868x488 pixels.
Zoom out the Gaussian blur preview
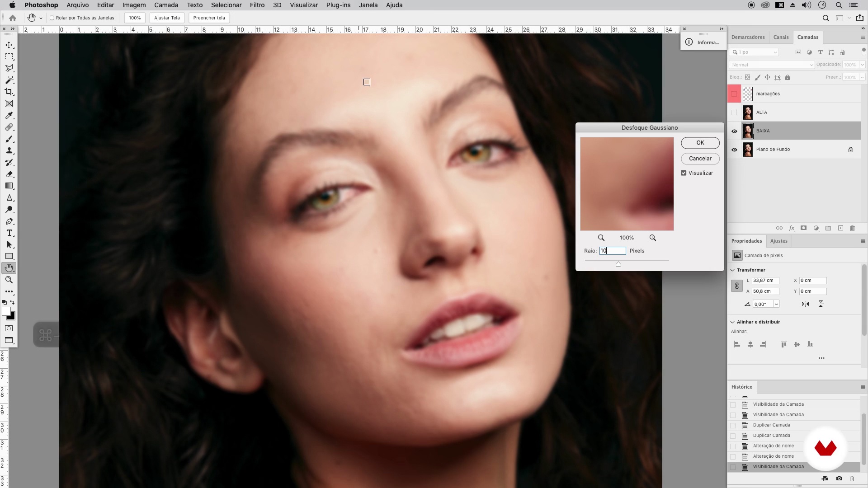click(601, 238)
